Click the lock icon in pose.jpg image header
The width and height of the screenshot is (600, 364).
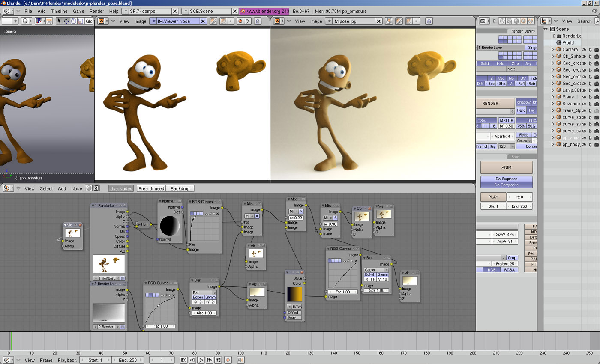[x=429, y=21]
